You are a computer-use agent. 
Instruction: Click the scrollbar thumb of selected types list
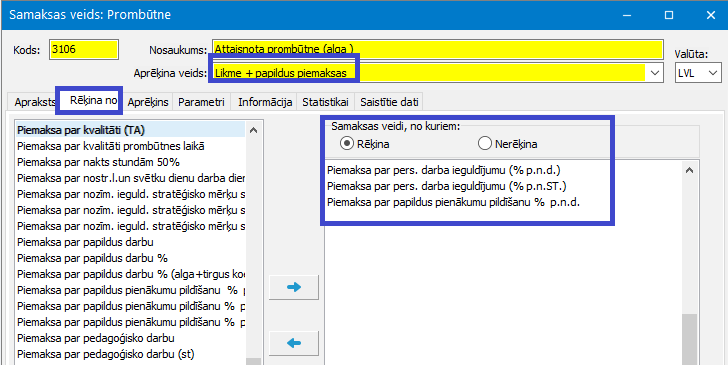click(689, 339)
